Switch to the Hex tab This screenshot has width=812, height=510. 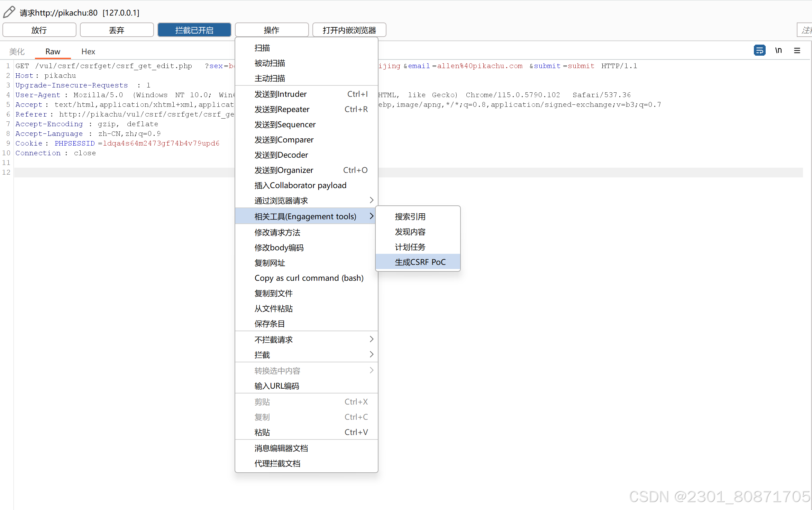point(88,52)
